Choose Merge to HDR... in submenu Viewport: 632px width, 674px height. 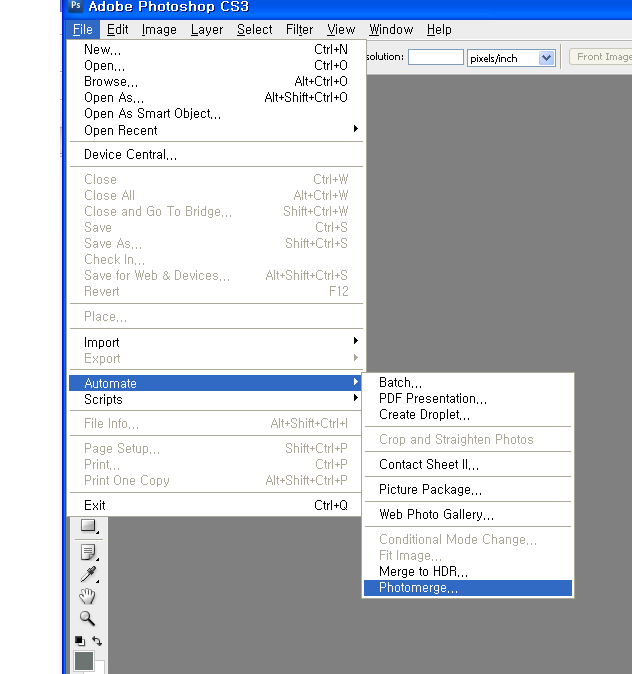(x=468, y=571)
